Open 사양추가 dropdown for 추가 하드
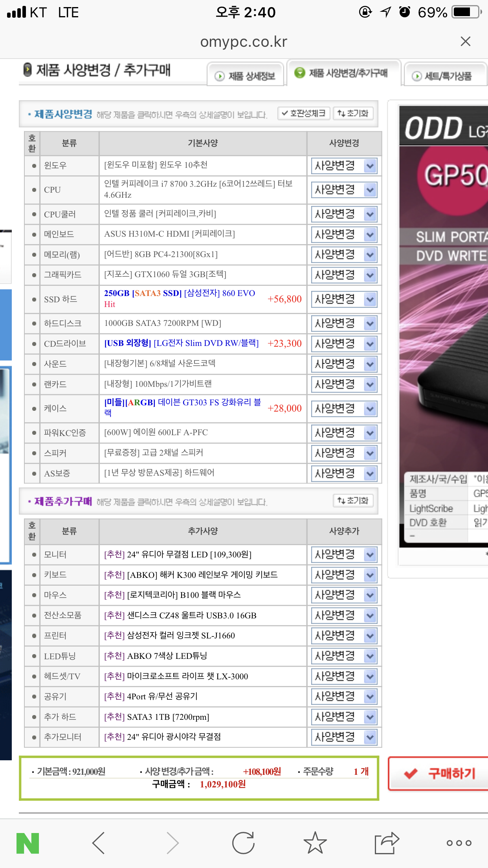The image size is (488, 868). point(344,717)
